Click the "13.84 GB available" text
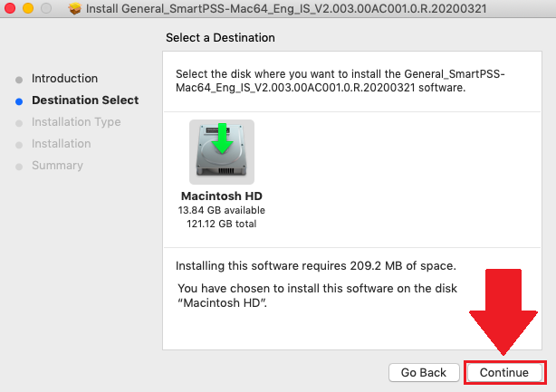This screenshot has width=556, height=392. point(222,210)
